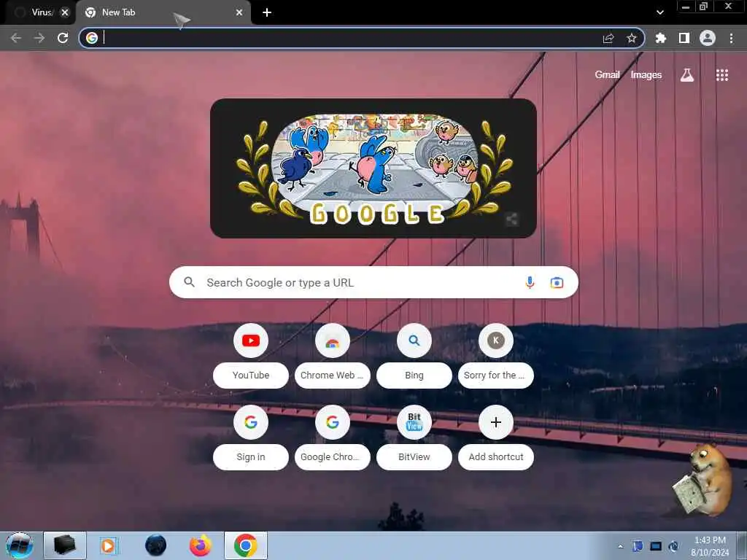The image size is (747, 560).
Task: Open Firefox from the taskbar
Action: (x=200, y=545)
